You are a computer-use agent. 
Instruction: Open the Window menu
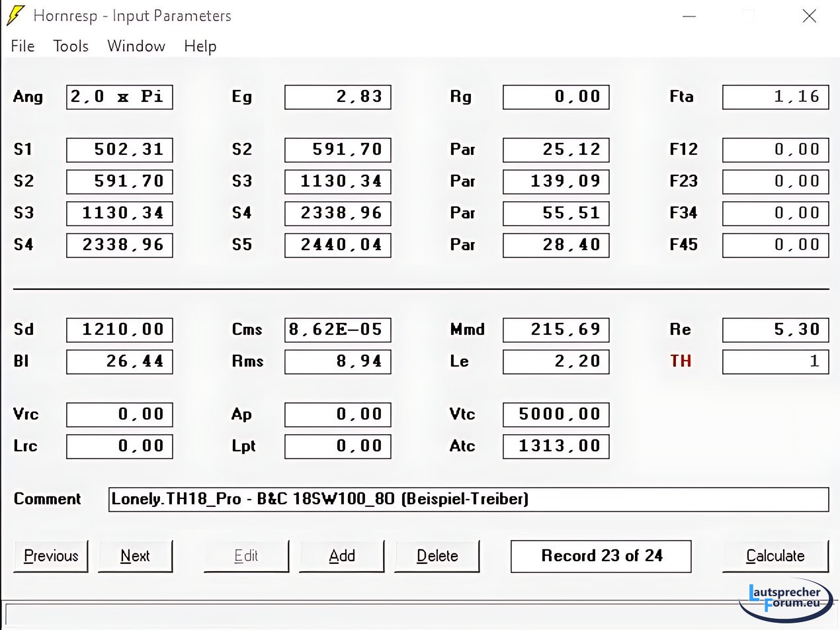pyautogui.click(x=136, y=46)
